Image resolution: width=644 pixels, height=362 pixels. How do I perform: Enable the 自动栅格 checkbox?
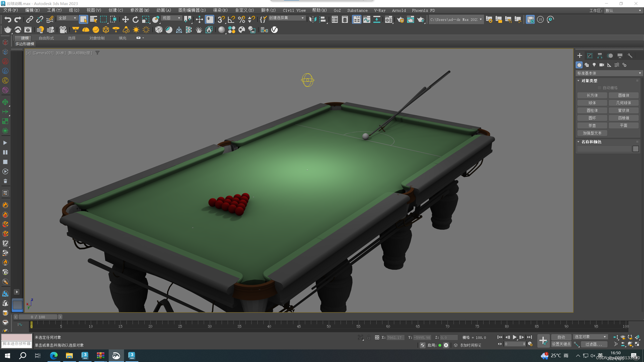click(x=599, y=88)
